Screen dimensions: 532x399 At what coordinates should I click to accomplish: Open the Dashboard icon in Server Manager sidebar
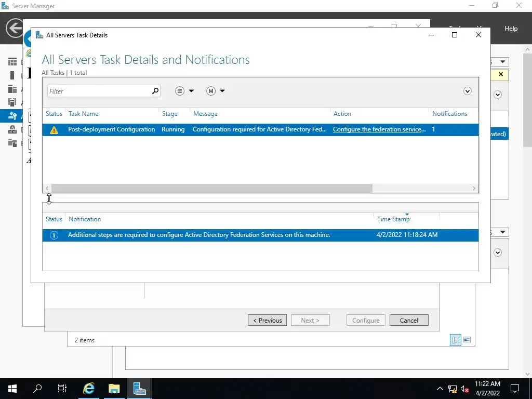[x=12, y=62]
